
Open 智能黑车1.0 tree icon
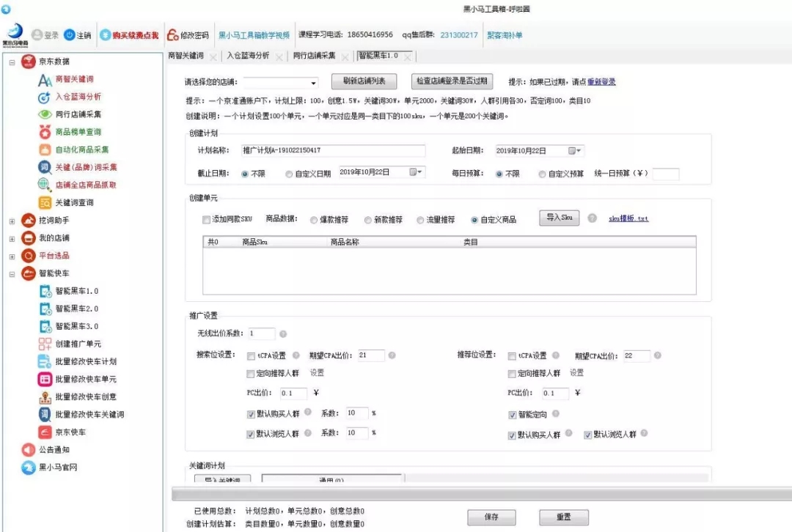[45, 291]
